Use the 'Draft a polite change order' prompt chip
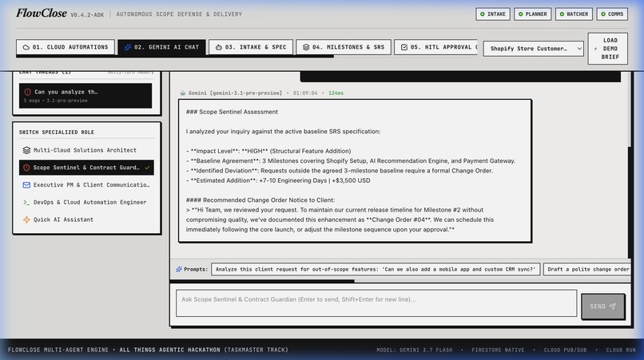The height and width of the screenshot is (360, 644). (x=587, y=269)
